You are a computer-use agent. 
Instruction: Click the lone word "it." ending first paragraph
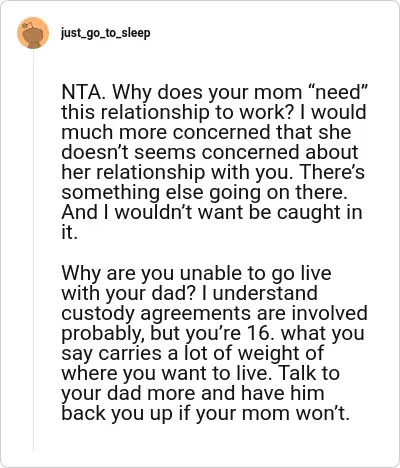[69, 232]
